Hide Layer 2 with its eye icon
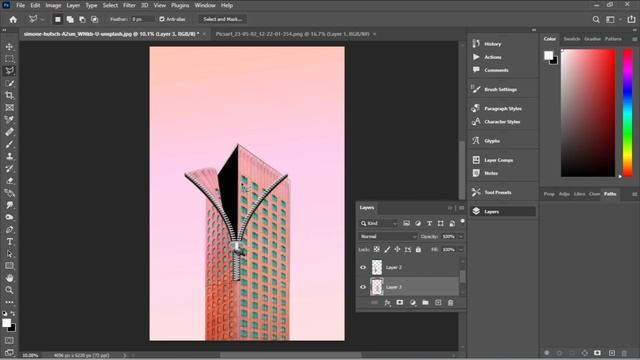 coord(363,267)
